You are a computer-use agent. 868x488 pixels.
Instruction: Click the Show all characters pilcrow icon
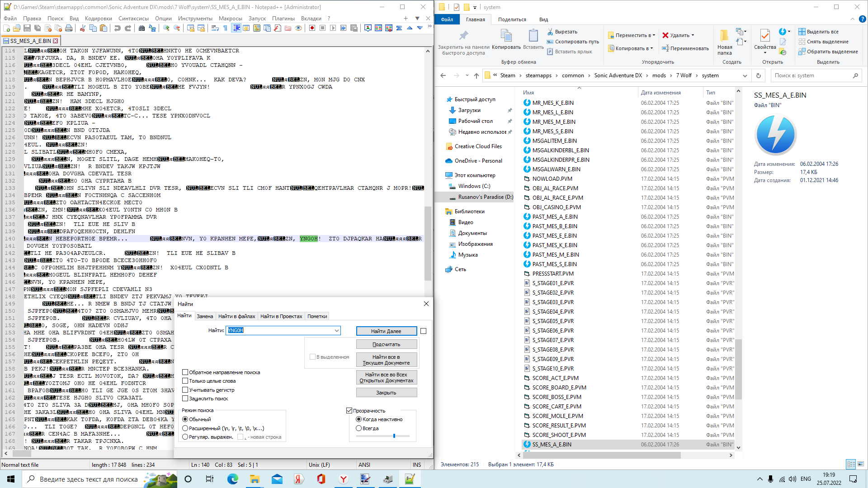tap(226, 28)
